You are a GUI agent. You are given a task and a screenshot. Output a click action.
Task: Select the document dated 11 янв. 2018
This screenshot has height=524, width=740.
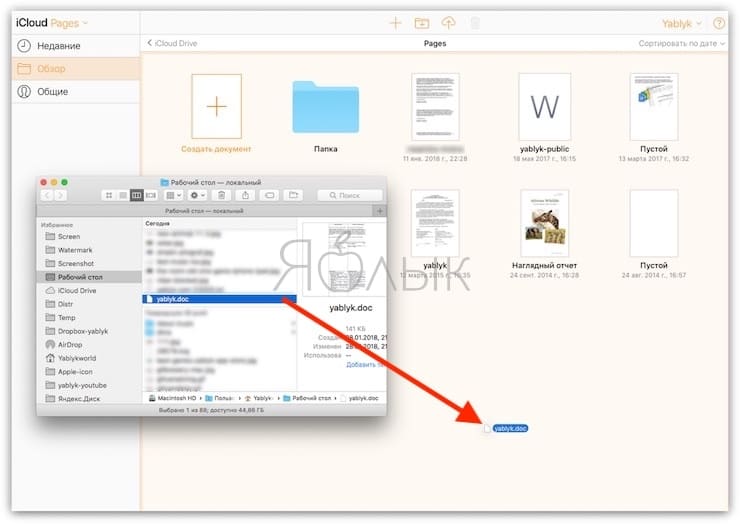435,107
